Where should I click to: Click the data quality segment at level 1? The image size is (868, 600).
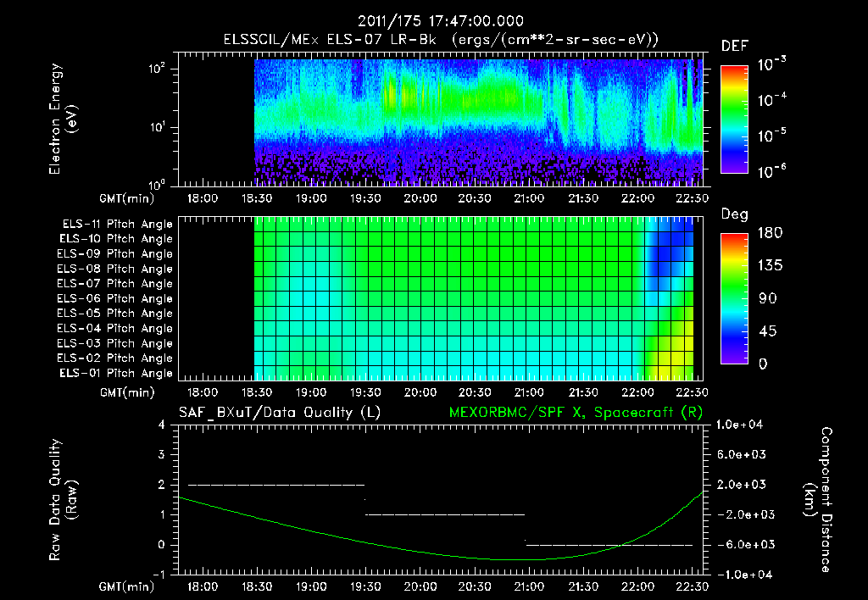click(x=445, y=514)
